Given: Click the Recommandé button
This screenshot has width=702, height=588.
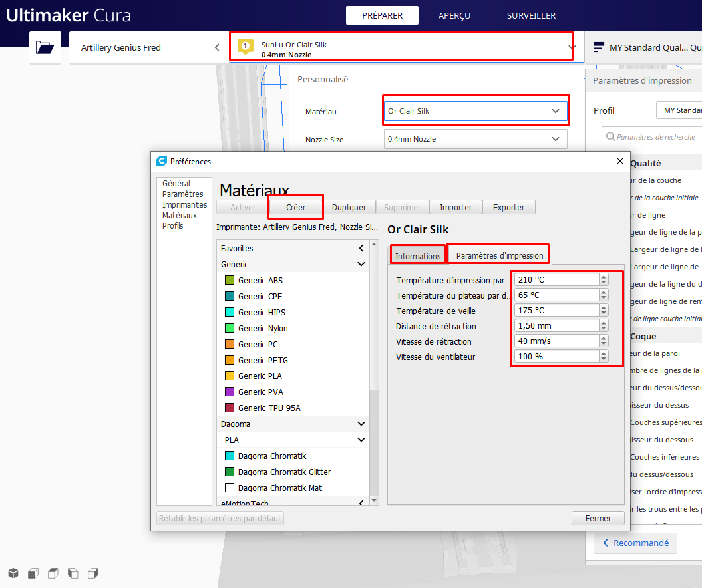Looking at the screenshot, I should click(635, 543).
